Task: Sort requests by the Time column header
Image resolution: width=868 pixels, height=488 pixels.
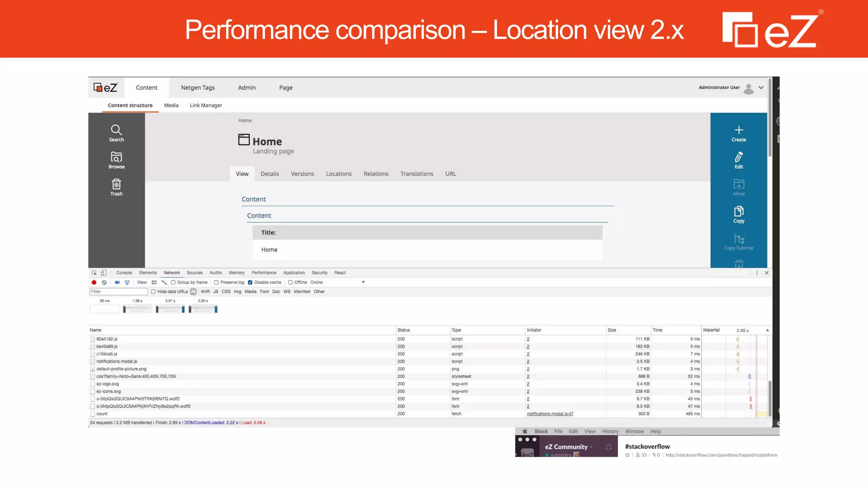Action: pyautogui.click(x=676, y=330)
